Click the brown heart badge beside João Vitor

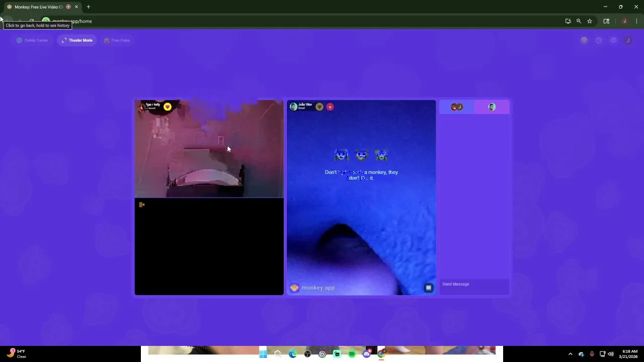[319, 107]
